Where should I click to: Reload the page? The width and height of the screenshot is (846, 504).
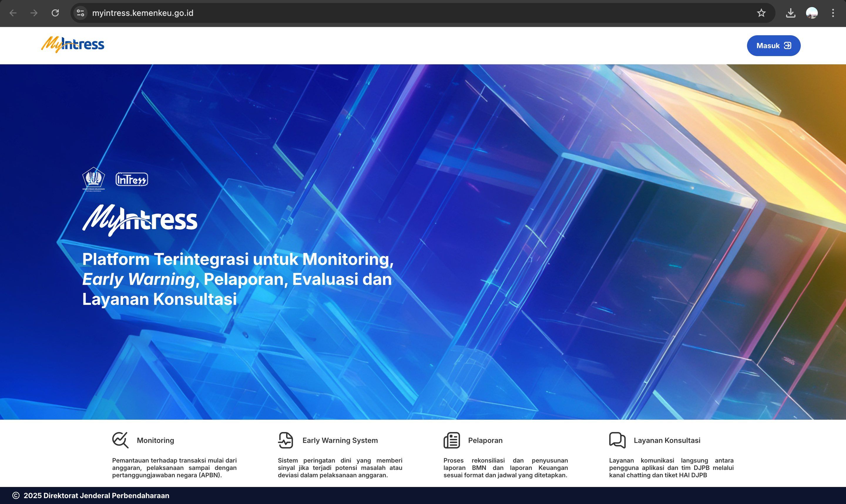tap(55, 13)
